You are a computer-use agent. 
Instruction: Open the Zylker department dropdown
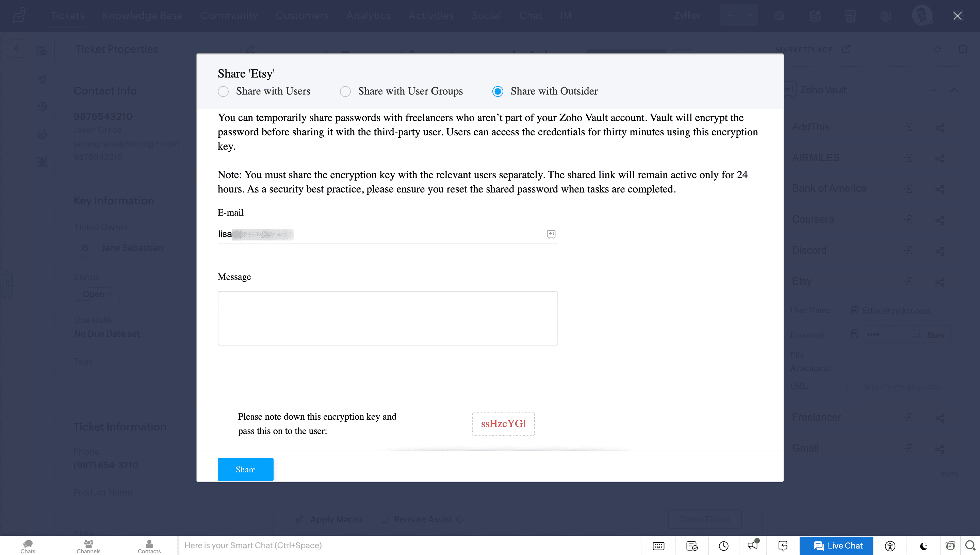click(x=687, y=16)
